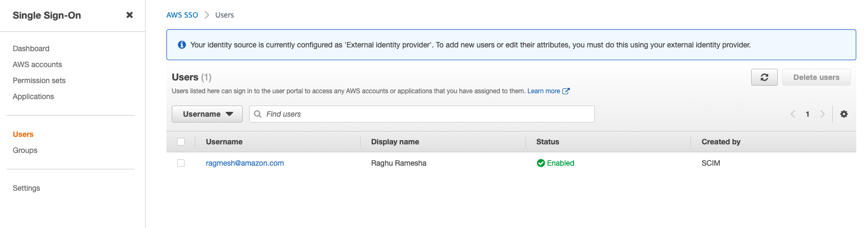The image size is (868, 228).
Task: Go to previous page of users
Action: point(793,114)
